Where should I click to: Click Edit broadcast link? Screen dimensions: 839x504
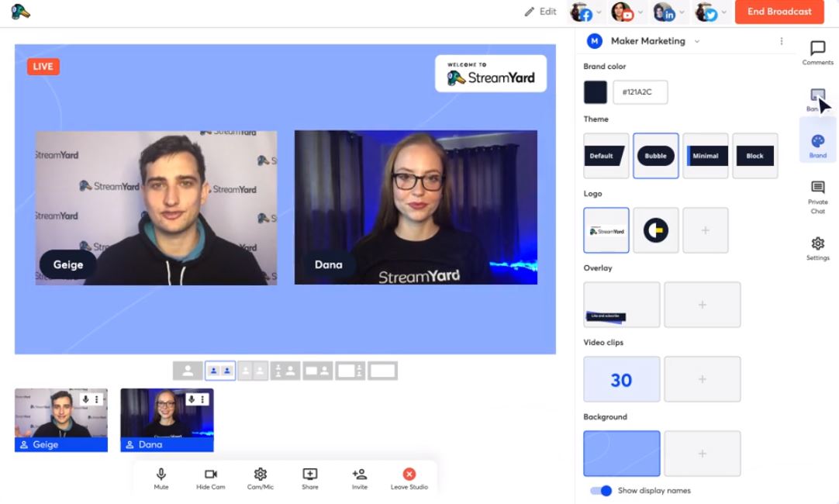540,12
